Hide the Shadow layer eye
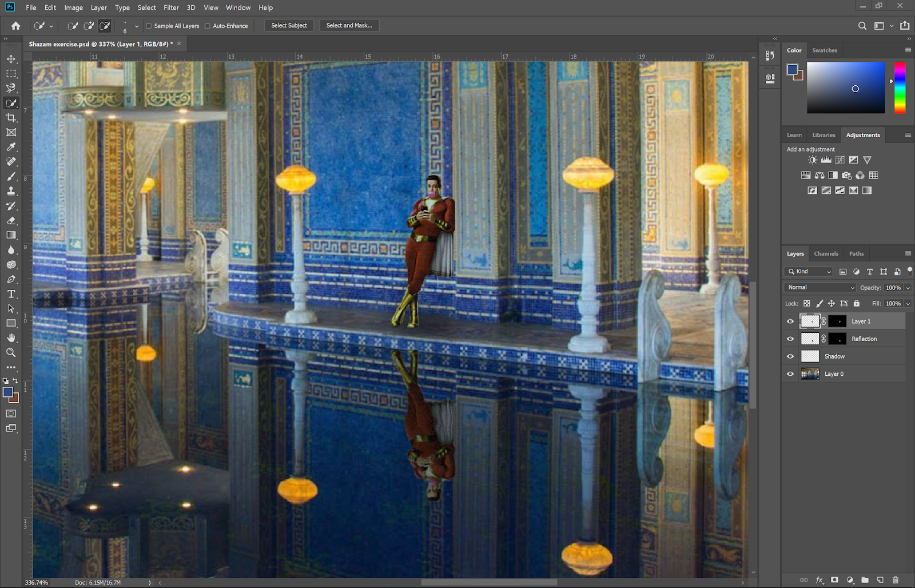 coord(790,356)
